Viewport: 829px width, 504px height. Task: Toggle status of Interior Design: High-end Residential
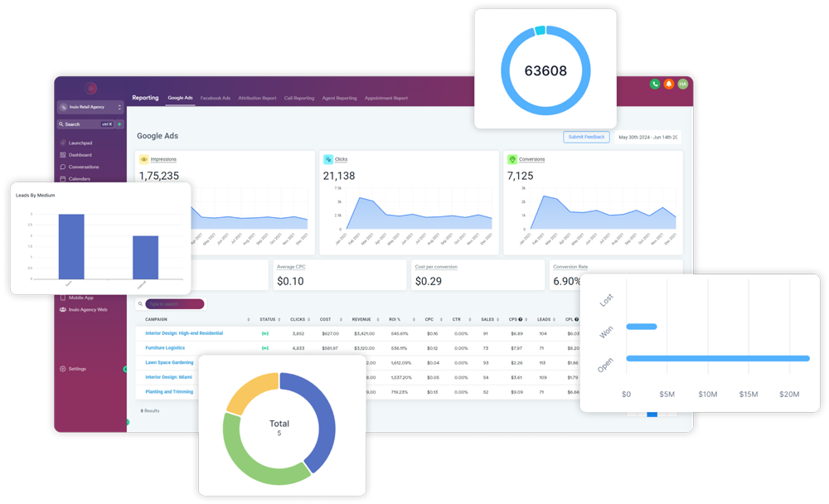tap(266, 333)
